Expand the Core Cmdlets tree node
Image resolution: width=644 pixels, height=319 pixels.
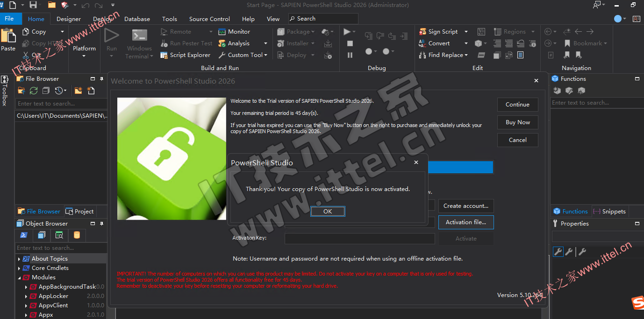[x=19, y=268]
